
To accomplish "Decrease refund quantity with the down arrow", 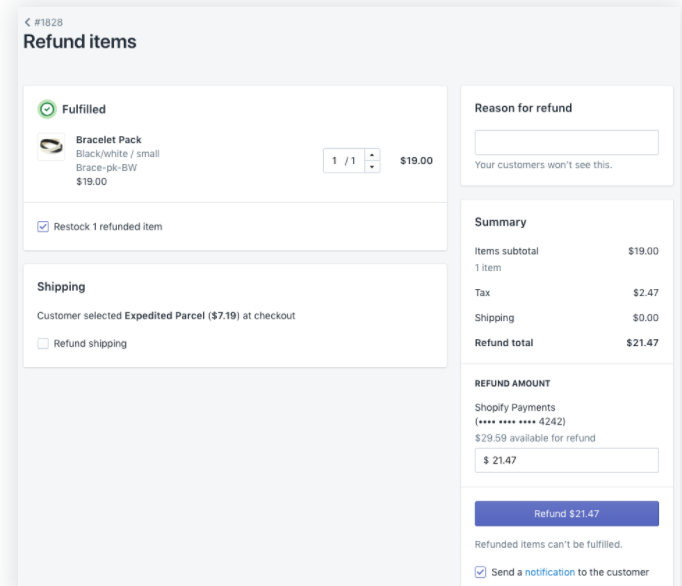I will point(372,167).
